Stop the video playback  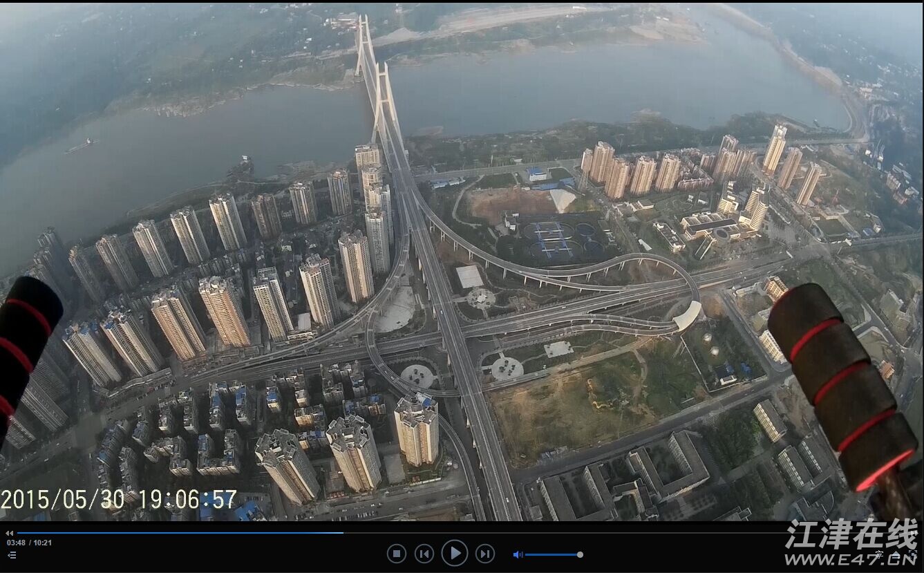pyautogui.click(x=396, y=554)
